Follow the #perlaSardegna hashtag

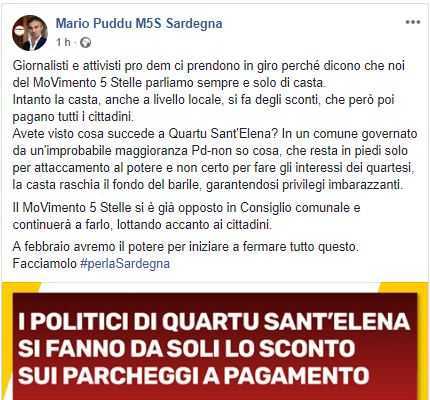point(125,264)
